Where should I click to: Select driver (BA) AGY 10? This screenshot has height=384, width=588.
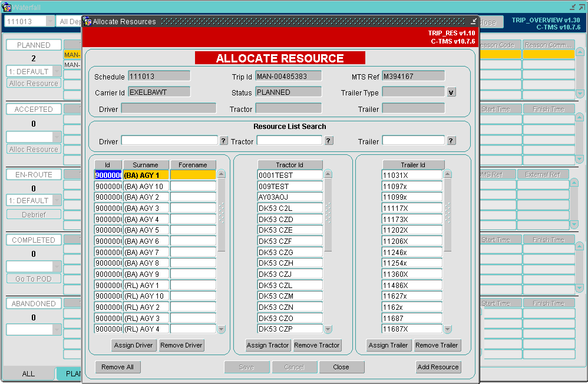tap(147, 186)
